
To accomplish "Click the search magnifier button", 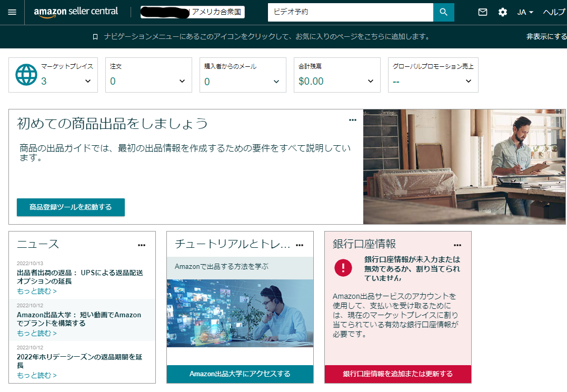I will coord(443,12).
